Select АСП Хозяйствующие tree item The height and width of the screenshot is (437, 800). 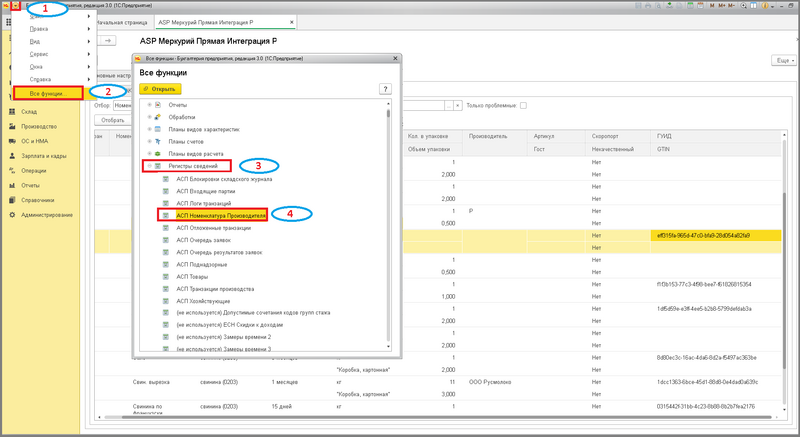(203, 302)
